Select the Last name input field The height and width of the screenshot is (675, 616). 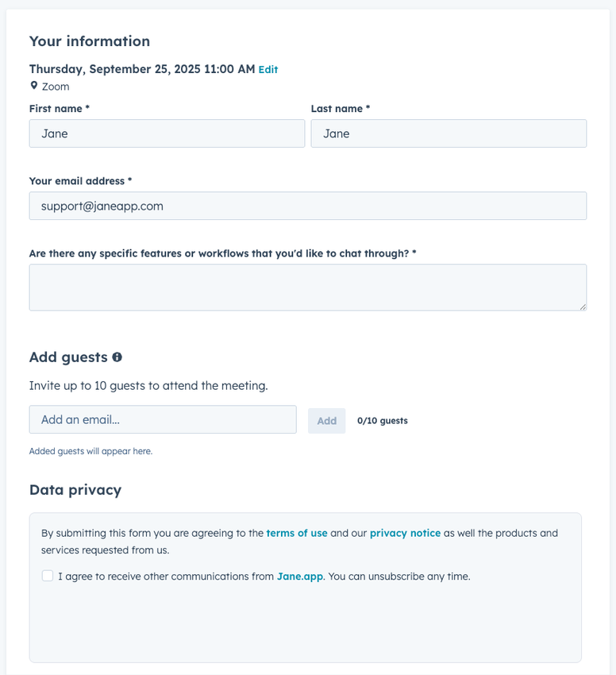coord(449,133)
